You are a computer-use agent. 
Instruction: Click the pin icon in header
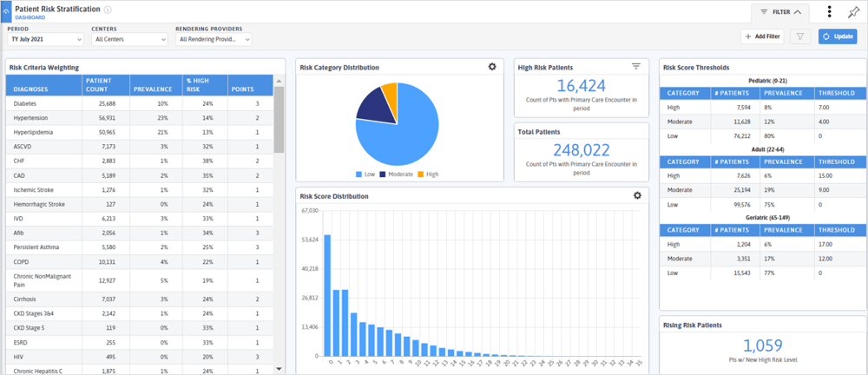(x=853, y=12)
